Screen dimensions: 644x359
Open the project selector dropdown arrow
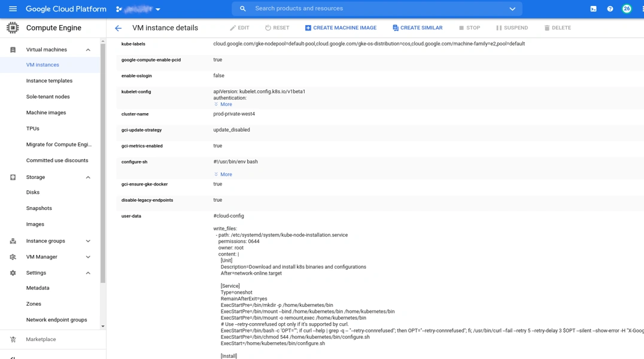[158, 9]
